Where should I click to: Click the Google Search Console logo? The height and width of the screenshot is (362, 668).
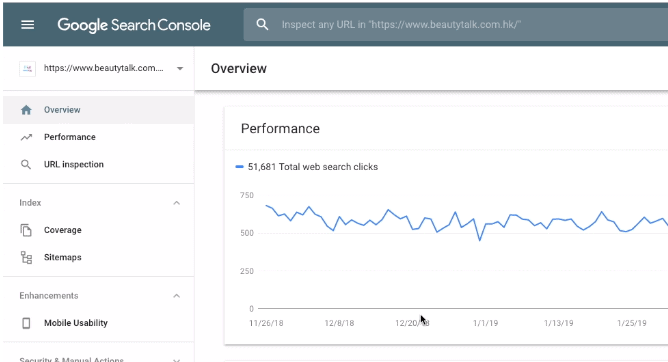click(134, 25)
